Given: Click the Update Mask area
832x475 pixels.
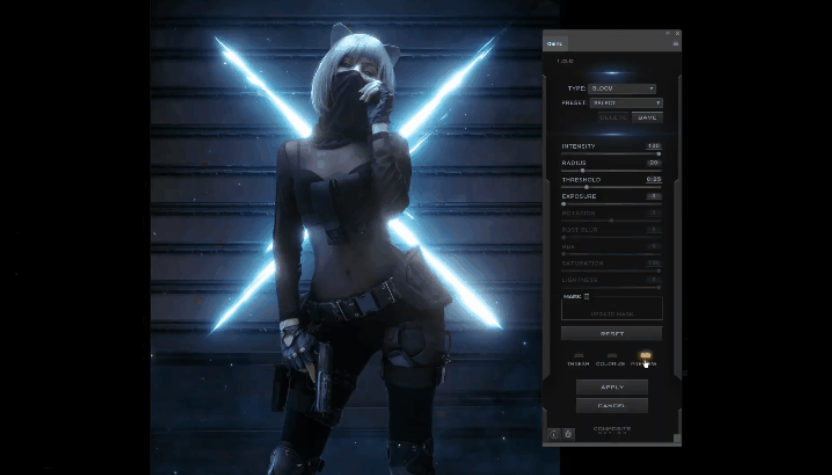Looking at the screenshot, I should click(x=611, y=313).
